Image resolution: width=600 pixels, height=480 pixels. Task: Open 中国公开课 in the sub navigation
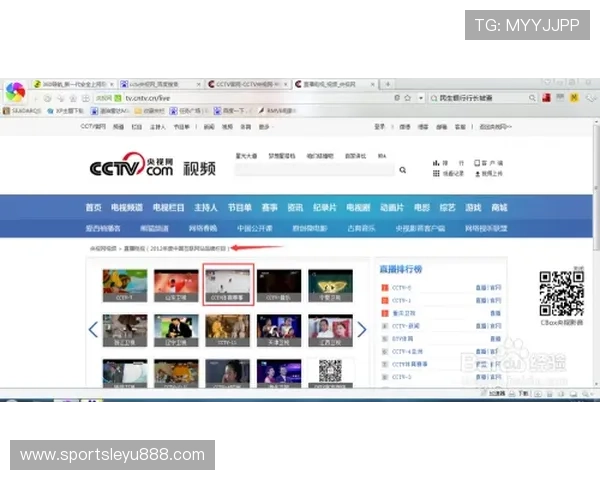coord(254,229)
